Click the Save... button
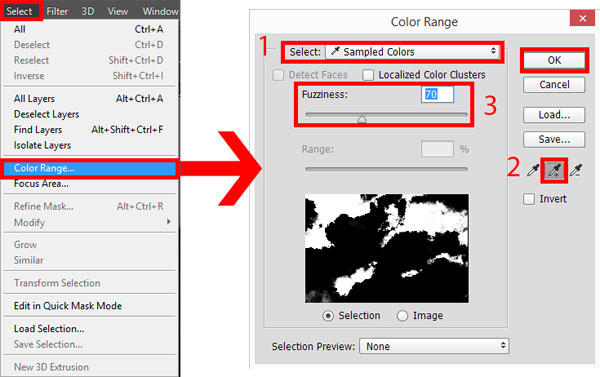Screen dimensions: 600x377 pyautogui.click(x=554, y=139)
